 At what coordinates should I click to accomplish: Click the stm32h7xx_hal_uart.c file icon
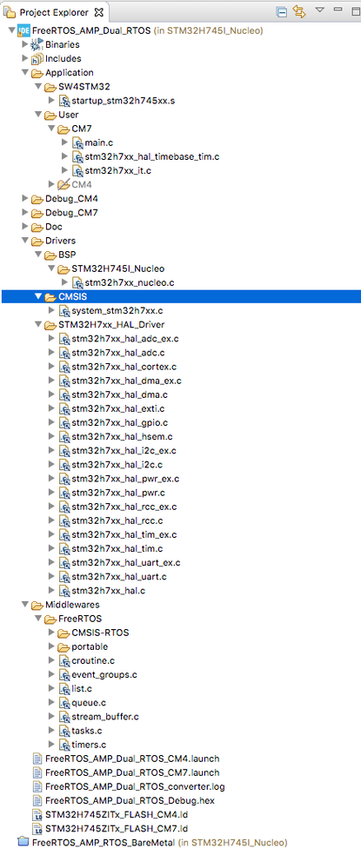(x=64, y=577)
